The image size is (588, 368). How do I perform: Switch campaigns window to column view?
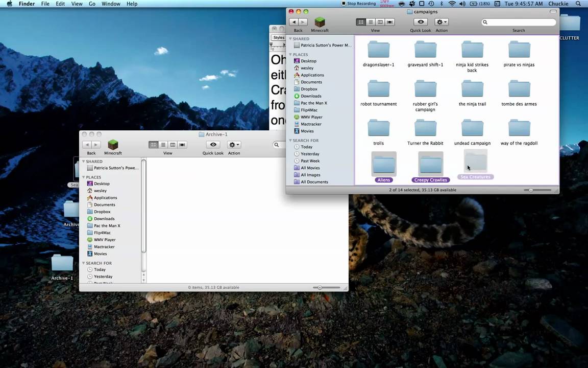click(x=380, y=22)
